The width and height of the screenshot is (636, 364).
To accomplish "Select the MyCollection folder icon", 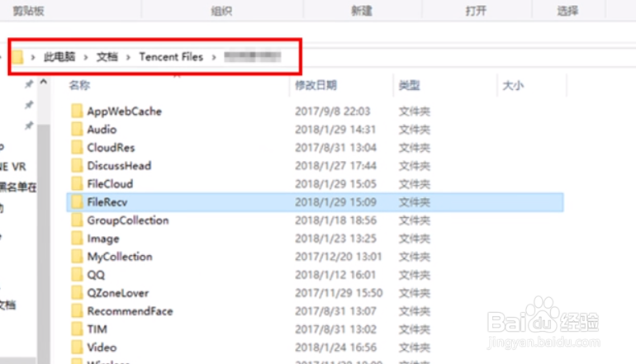I will [x=77, y=257].
